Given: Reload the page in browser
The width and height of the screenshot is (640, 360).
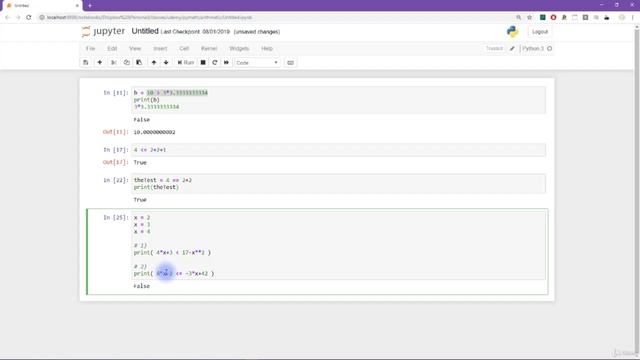Looking at the screenshot, I should 29,17.
